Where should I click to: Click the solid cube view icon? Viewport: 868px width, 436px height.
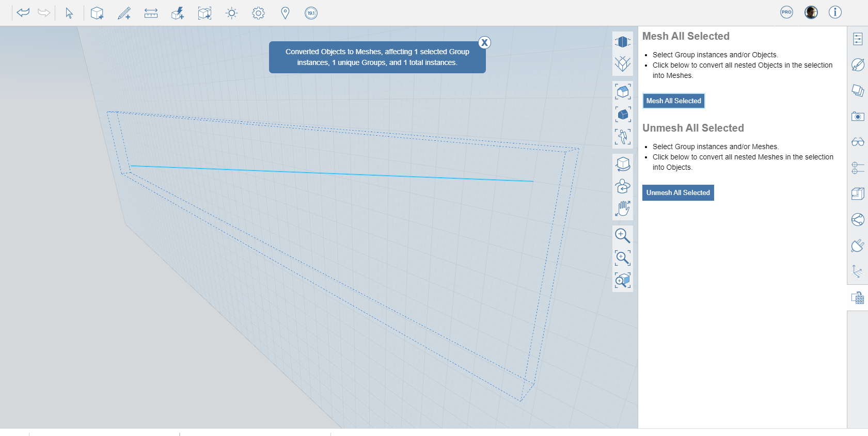(x=623, y=42)
